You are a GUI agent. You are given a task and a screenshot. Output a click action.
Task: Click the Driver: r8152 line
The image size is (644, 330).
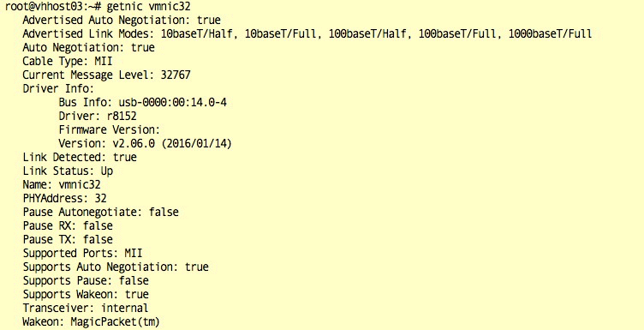click(98, 116)
